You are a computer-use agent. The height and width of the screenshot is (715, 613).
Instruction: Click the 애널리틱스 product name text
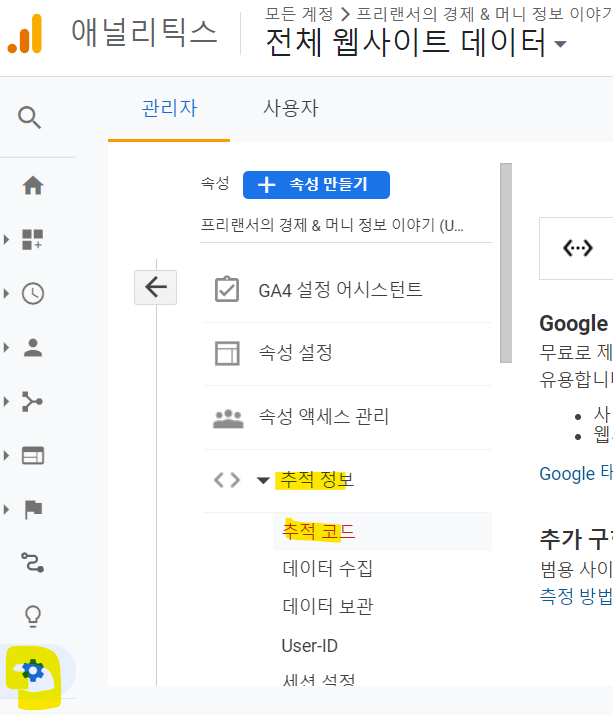point(144,33)
